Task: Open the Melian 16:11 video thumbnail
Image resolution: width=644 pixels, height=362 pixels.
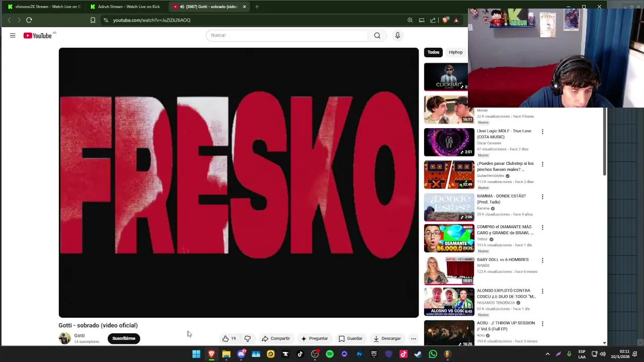Action: tap(449, 110)
